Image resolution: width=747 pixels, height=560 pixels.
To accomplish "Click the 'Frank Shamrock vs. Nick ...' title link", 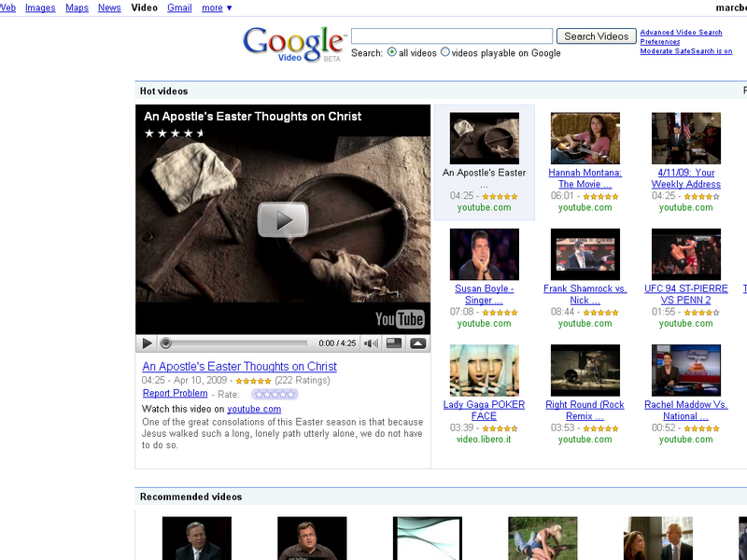I will (x=585, y=294).
